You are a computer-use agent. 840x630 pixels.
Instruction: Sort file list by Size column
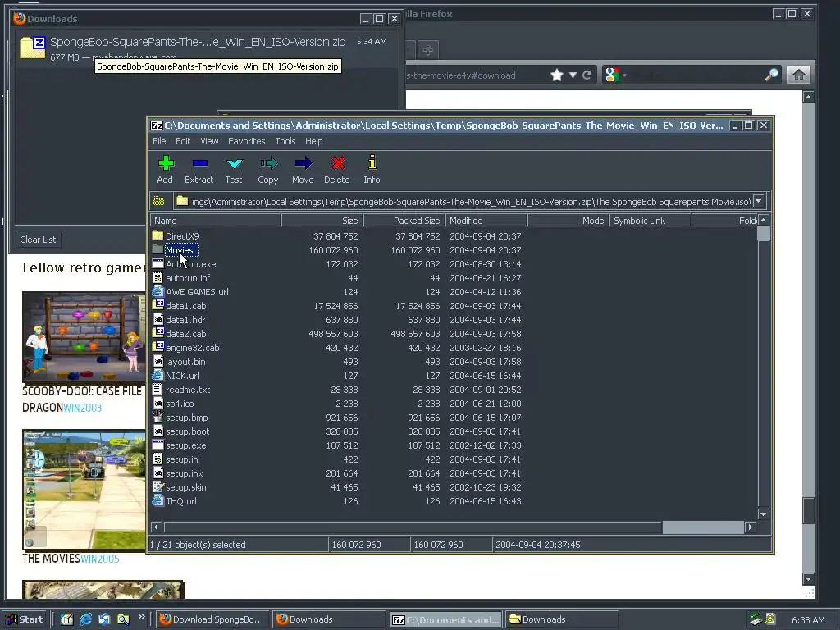(322, 221)
